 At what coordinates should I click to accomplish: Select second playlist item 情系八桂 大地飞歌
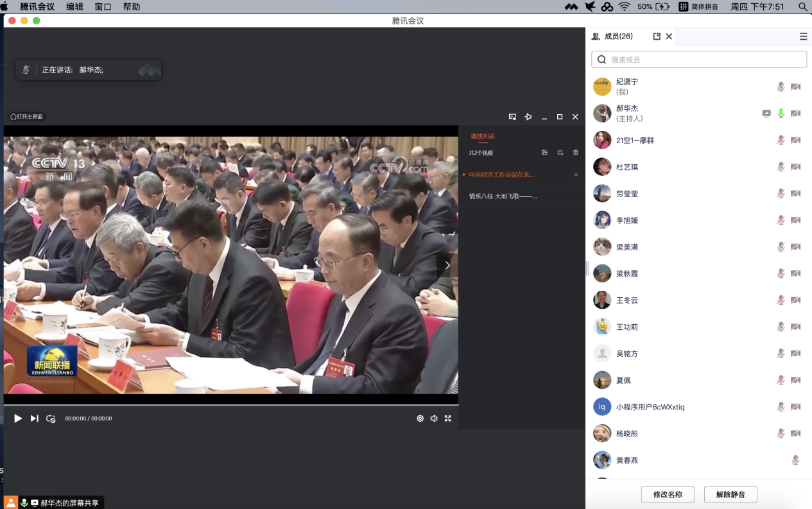pos(503,196)
